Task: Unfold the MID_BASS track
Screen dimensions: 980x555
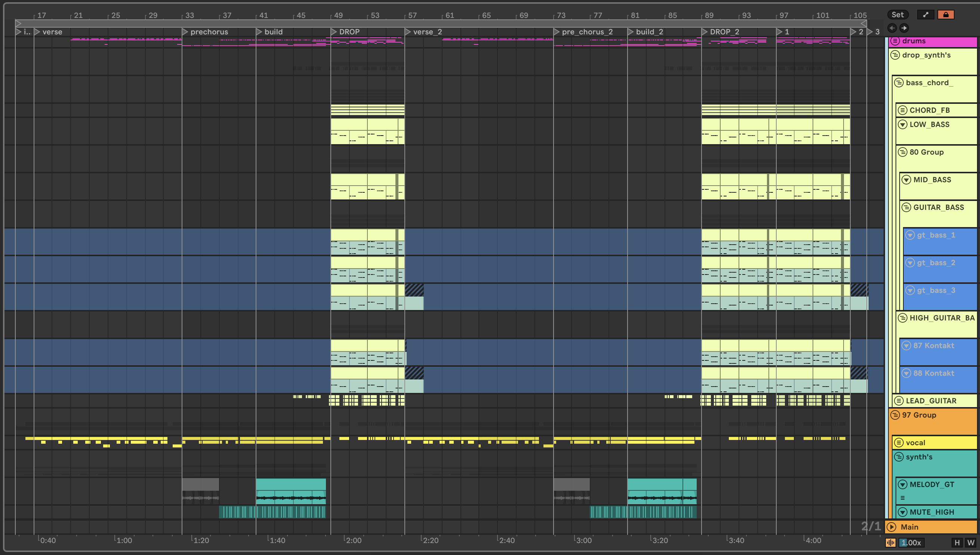Action: point(906,180)
